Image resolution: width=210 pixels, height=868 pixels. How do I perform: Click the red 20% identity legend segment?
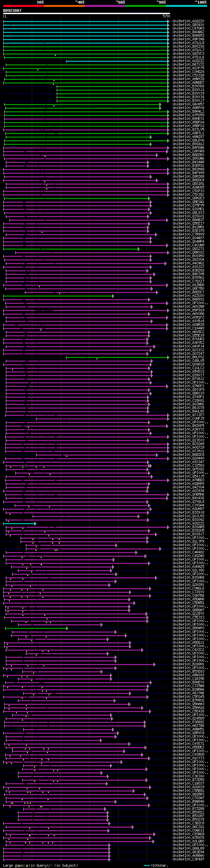pos(24,6)
